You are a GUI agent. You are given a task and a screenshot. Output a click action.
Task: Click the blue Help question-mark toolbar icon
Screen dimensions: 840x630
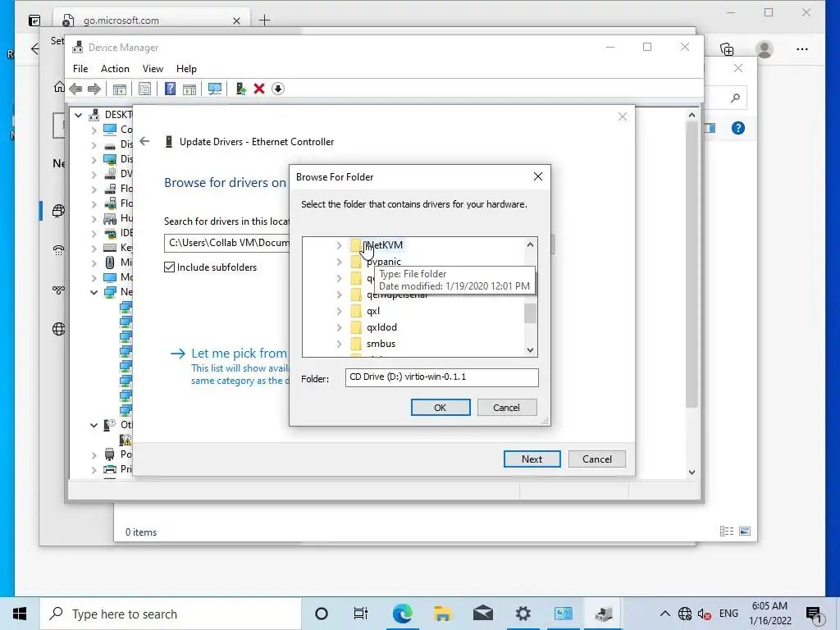[170, 89]
